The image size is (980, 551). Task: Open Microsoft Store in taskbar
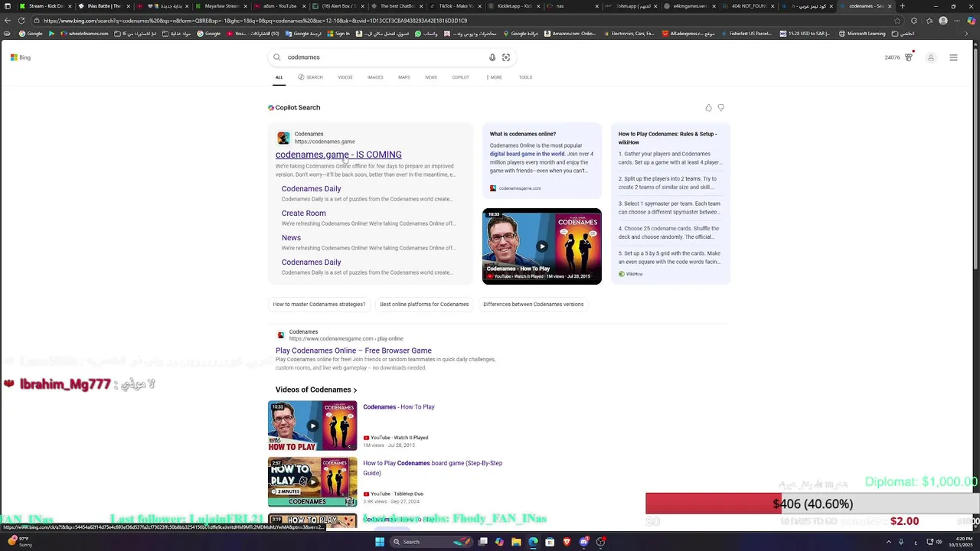(550, 542)
